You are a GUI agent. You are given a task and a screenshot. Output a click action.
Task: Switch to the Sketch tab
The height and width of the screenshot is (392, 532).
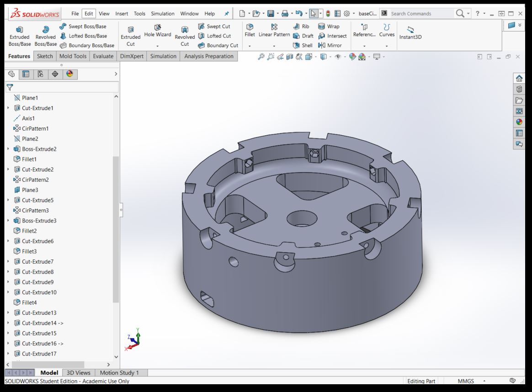(x=45, y=56)
